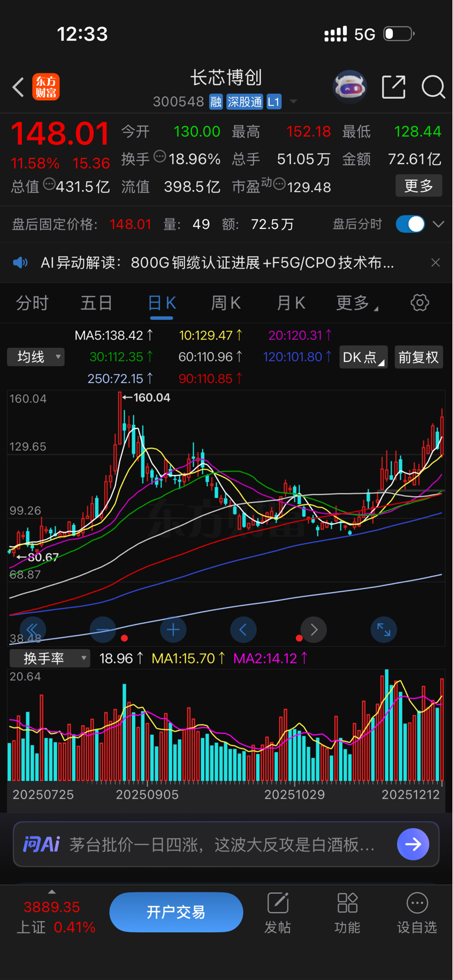The width and height of the screenshot is (453, 980).
Task: Toggle the 盘后分时 switch
Action: pyautogui.click(x=411, y=224)
